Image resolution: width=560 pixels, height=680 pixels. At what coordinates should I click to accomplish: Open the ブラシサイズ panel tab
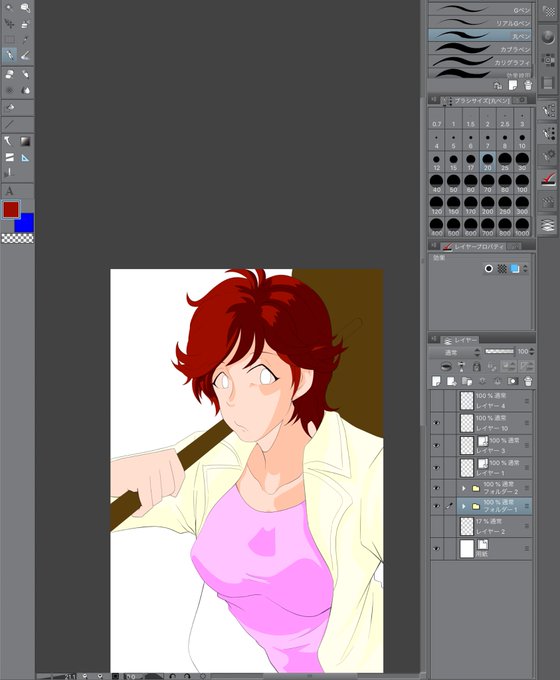click(x=478, y=100)
